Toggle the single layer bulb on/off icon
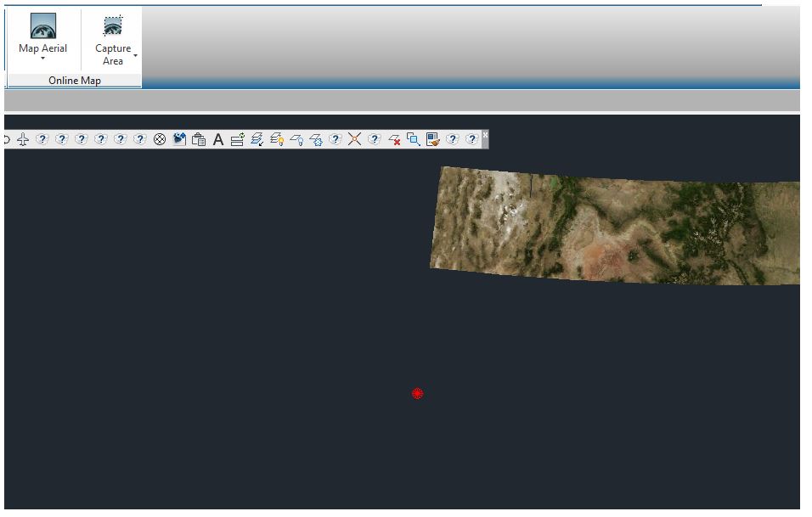This screenshot has height=517, width=812. pyautogui.click(x=295, y=139)
